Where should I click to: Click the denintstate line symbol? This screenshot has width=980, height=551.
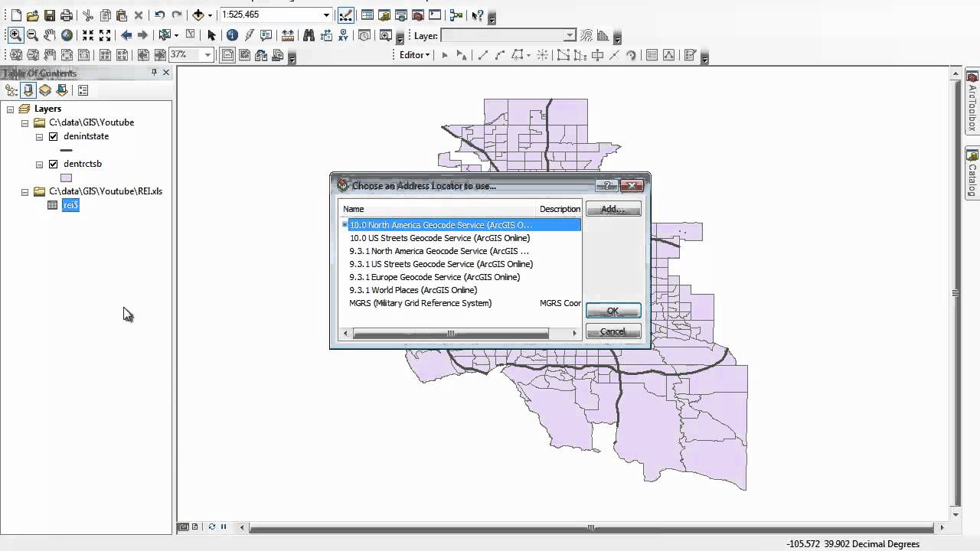(67, 150)
